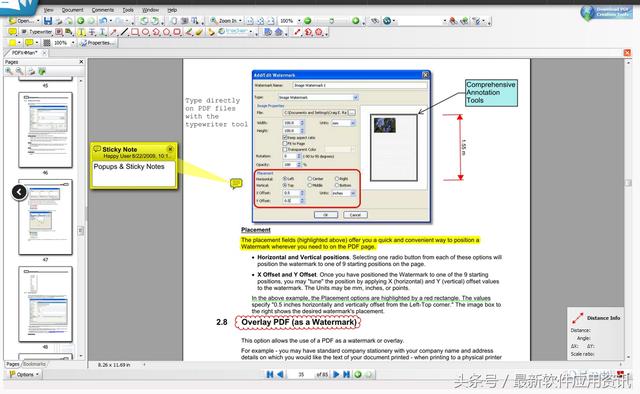Click the Open... button

(x=22, y=21)
